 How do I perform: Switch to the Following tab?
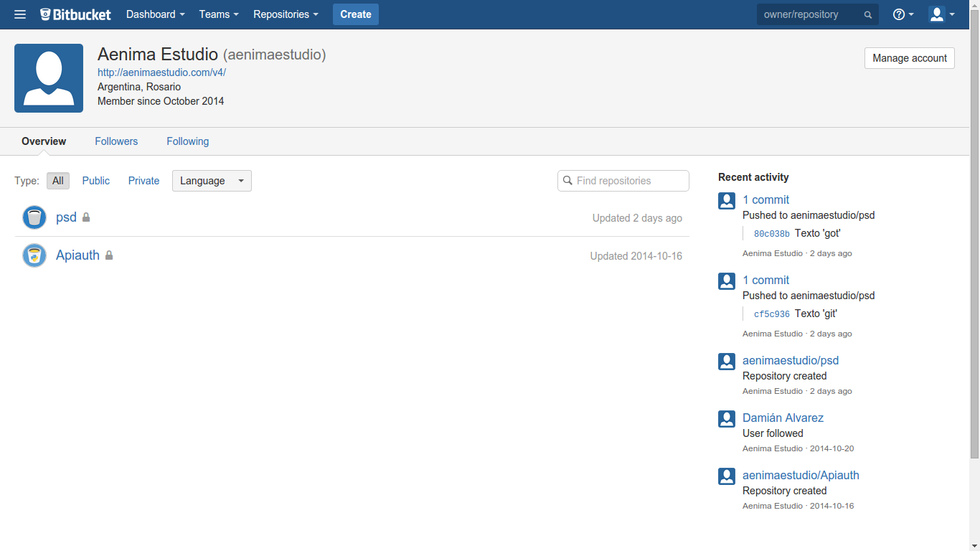188,141
